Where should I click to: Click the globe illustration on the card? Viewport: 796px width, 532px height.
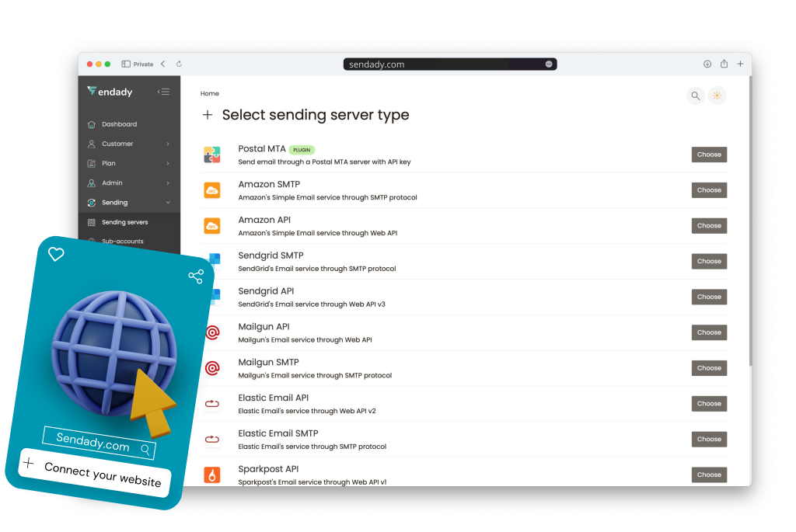click(x=114, y=354)
